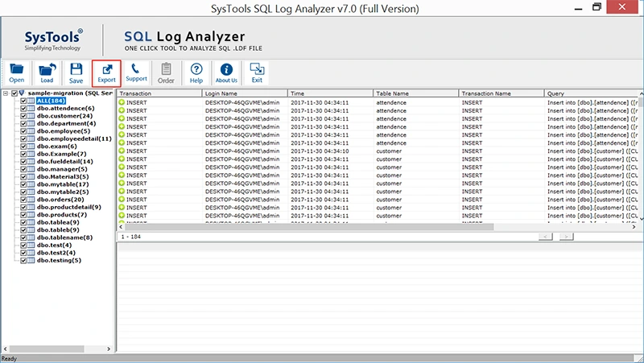Screen dimensions: 644x363
Task: Uncheck the sample-migration root checkbox
Action: coord(14,93)
